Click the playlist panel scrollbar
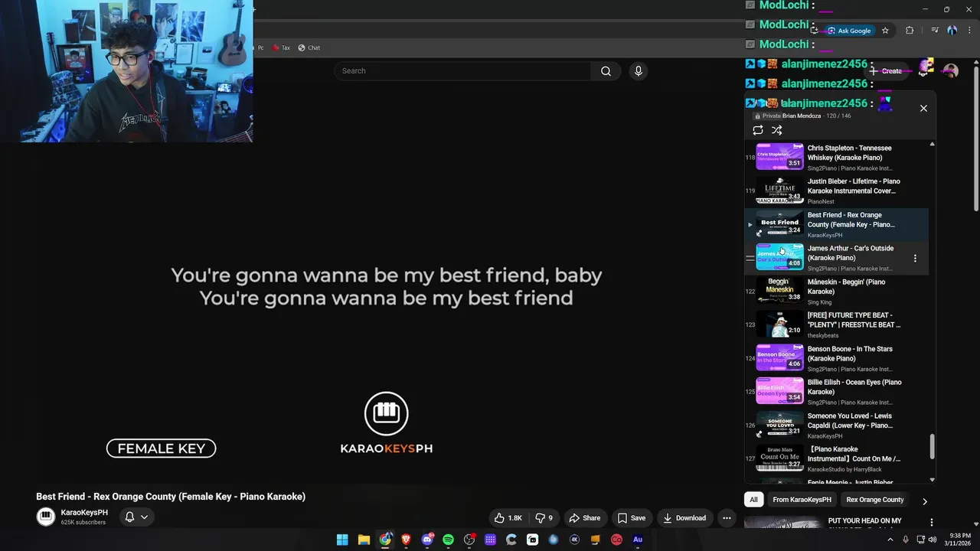980x551 pixels. point(932,446)
